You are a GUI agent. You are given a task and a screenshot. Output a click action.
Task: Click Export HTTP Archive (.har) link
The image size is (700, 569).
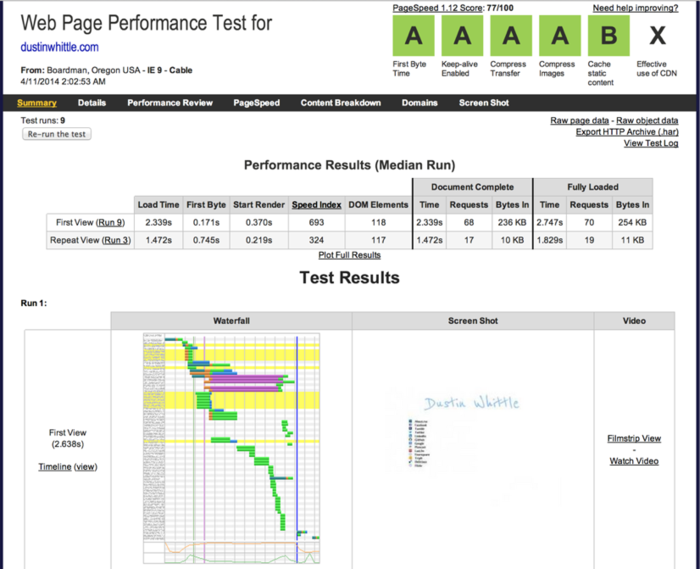[x=627, y=132]
